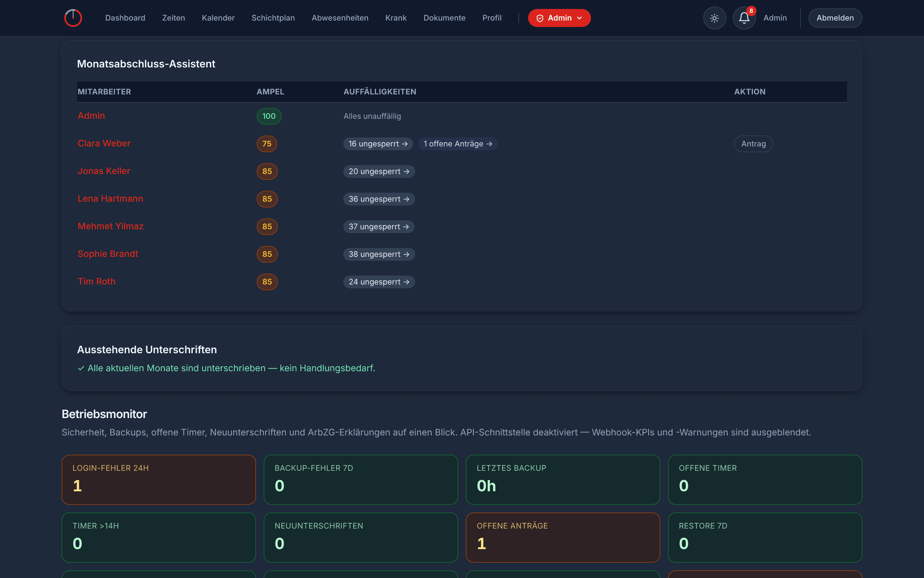Screen dimensions: 924x578
Task: Open the 1 offene Anträge chip
Action: [458, 144]
